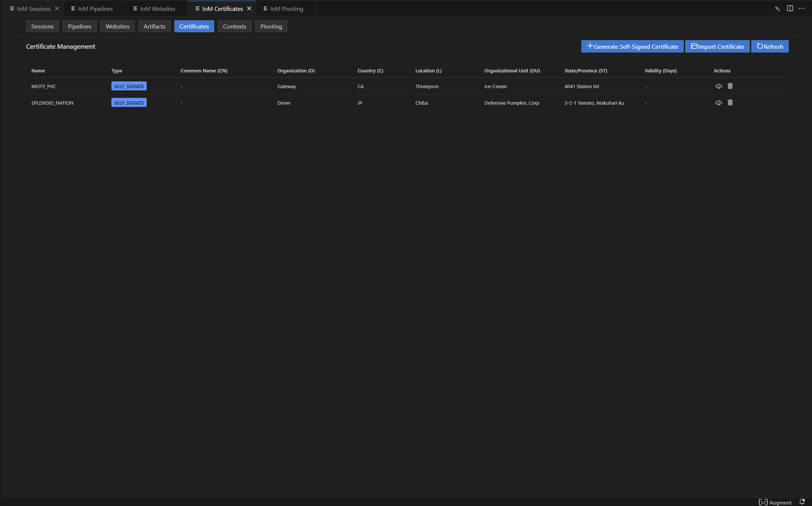Select the SELF_SIGNED badge for SPLENDID_NATION

129,103
